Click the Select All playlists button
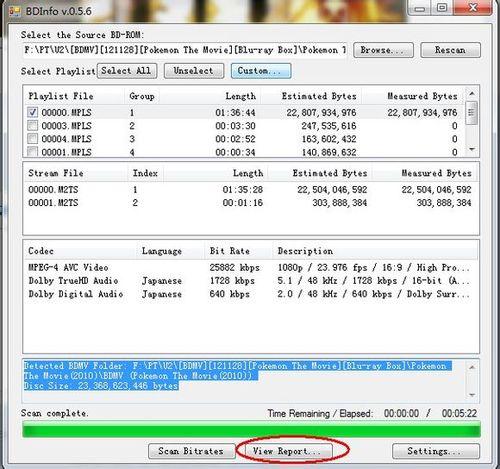500x469 pixels. tap(127, 71)
